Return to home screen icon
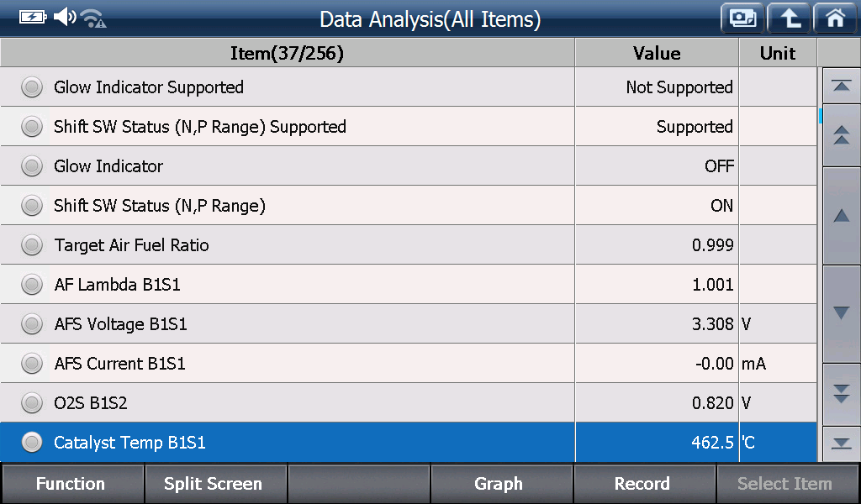Image resolution: width=861 pixels, height=504 pixels. point(835,18)
